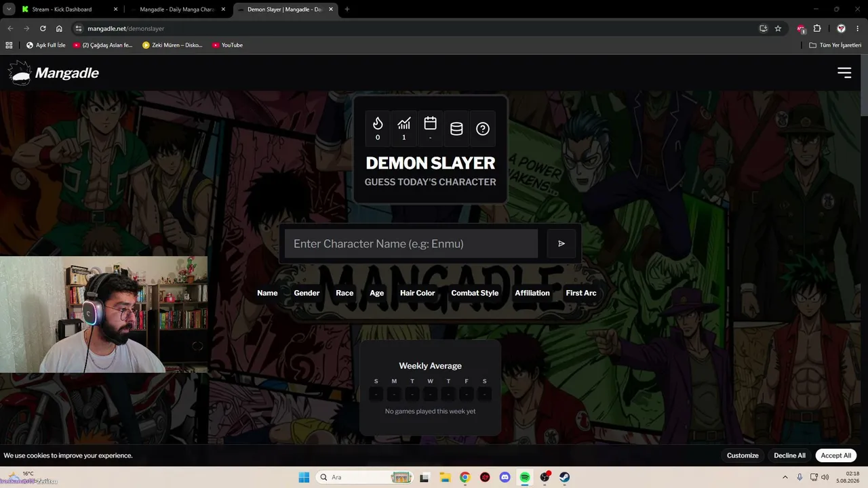Click the Mangadle logo

(54, 73)
